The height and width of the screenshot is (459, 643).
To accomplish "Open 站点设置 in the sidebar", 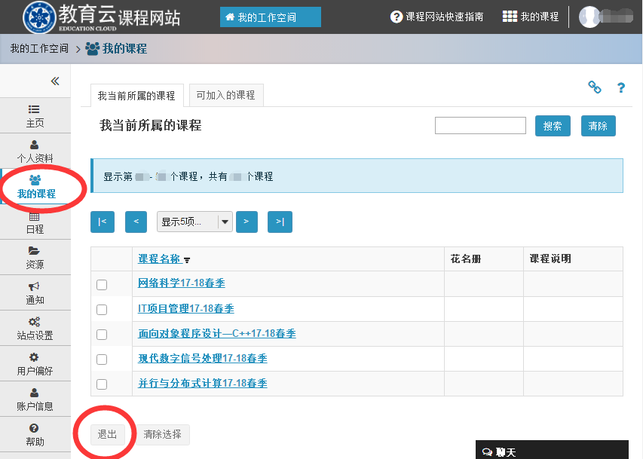I will pyautogui.click(x=35, y=327).
